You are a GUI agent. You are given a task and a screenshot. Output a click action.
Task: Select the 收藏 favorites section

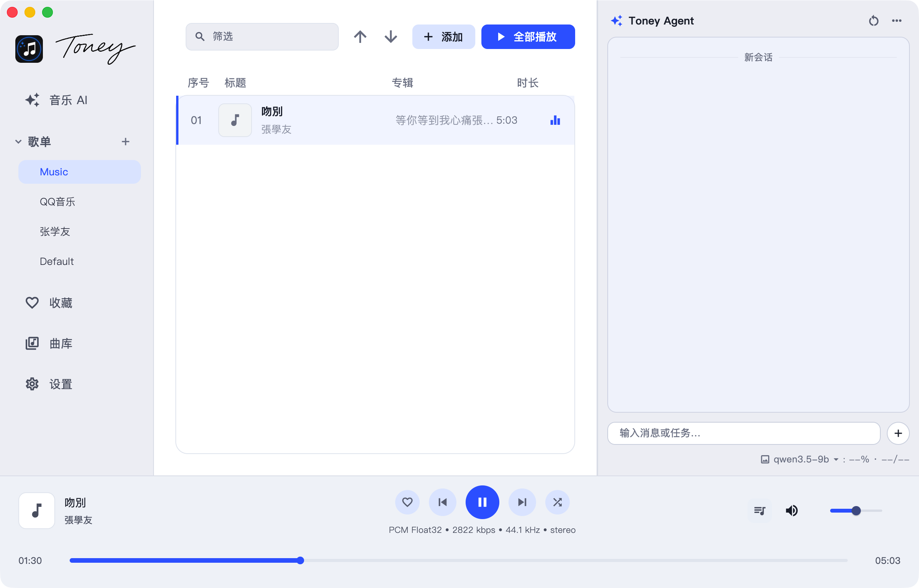click(x=61, y=302)
